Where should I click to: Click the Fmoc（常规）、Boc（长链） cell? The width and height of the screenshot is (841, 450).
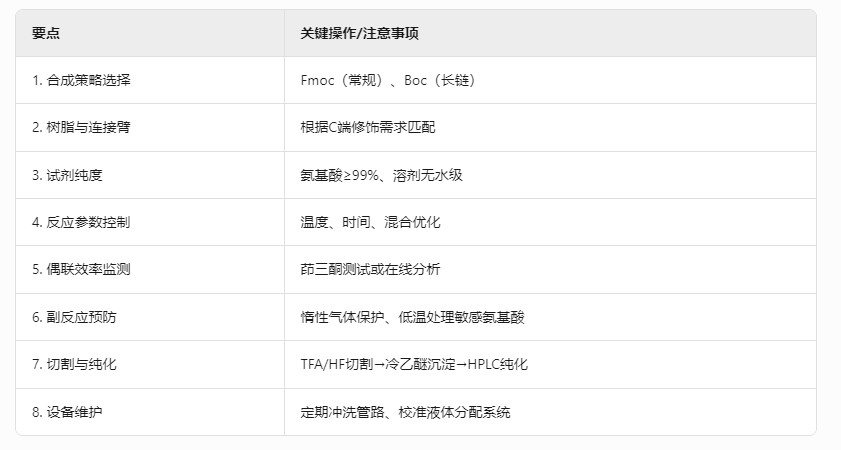point(550,80)
